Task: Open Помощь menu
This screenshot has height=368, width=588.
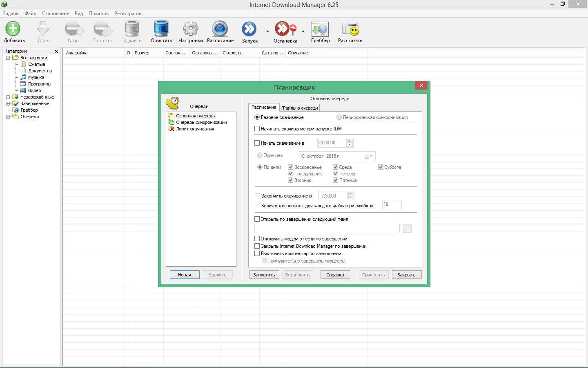Action: point(98,13)
